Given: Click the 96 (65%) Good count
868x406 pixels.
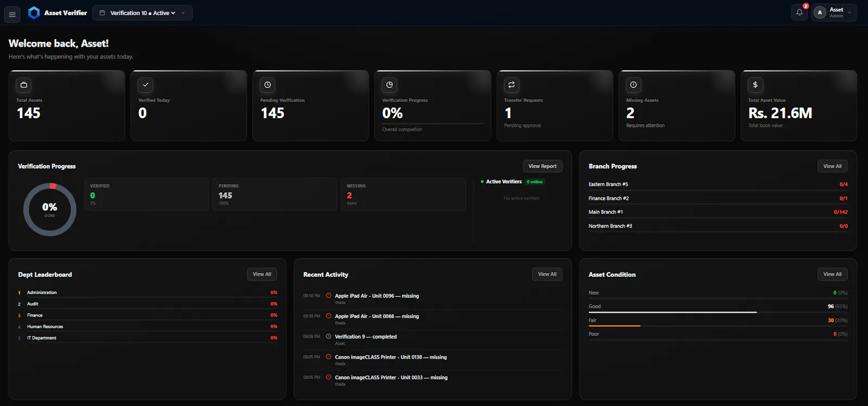Looking at the screenshot, I should tap(838, 307).
